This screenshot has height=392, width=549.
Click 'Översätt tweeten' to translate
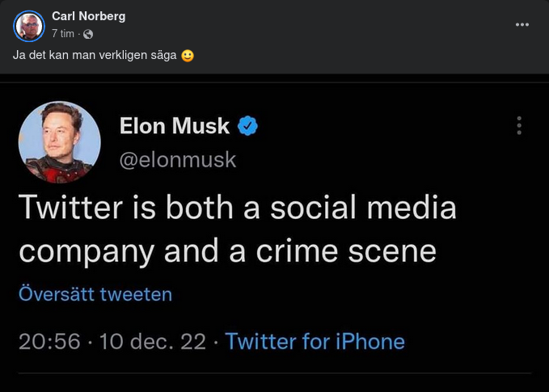95,293
